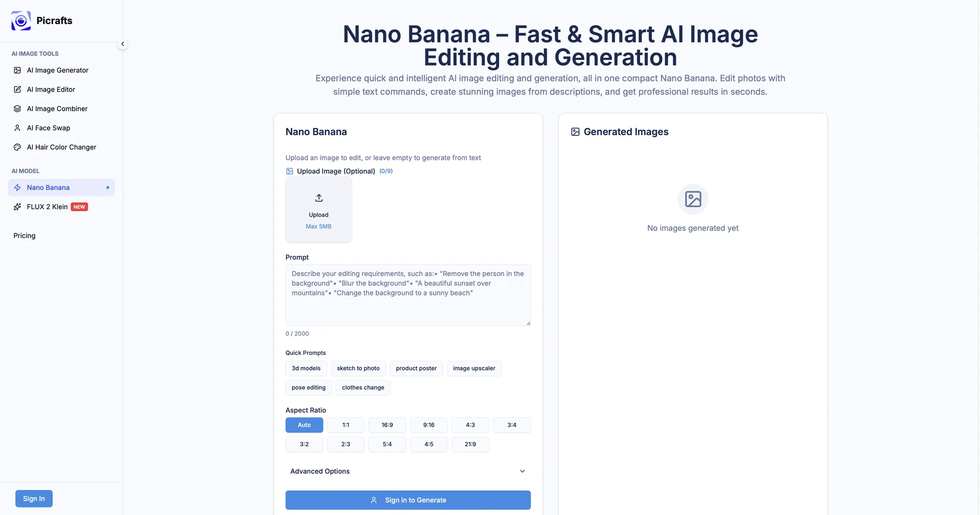Screen dimensions: 980x515
Task: Switch to the 9:16 aspect ratio
Action: tap(429, 425)
